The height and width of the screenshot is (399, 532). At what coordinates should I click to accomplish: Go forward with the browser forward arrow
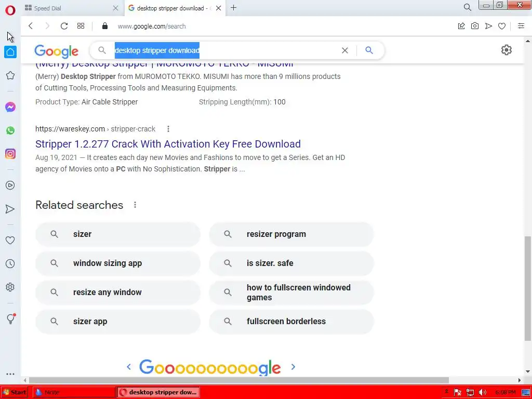[x=47, y=26]
